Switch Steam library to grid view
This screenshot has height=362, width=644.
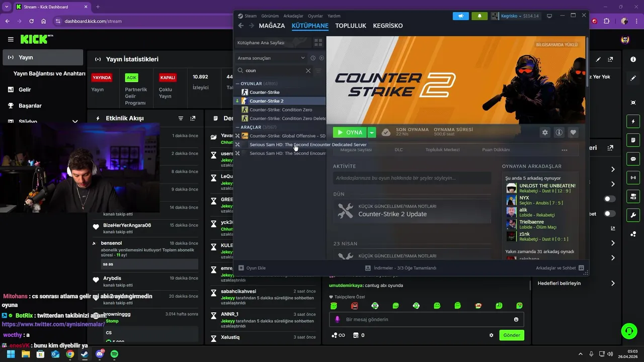tap(318, 43)
